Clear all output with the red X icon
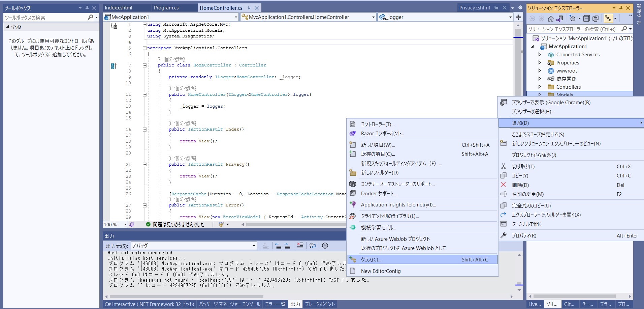Viewport: 644px width, 309px height. tap(299, 246)
